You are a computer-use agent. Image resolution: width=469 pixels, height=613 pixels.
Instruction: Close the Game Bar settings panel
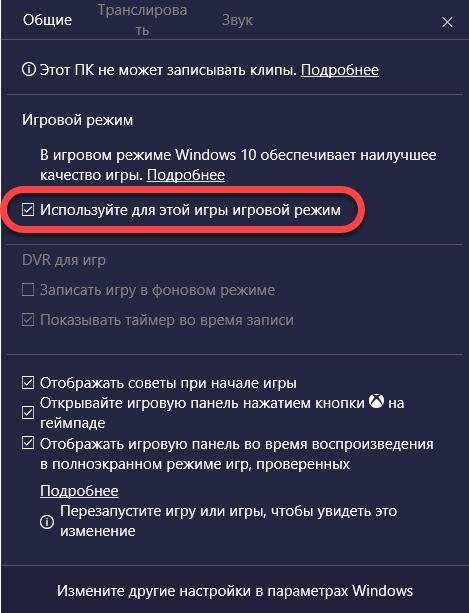point(447,22)
